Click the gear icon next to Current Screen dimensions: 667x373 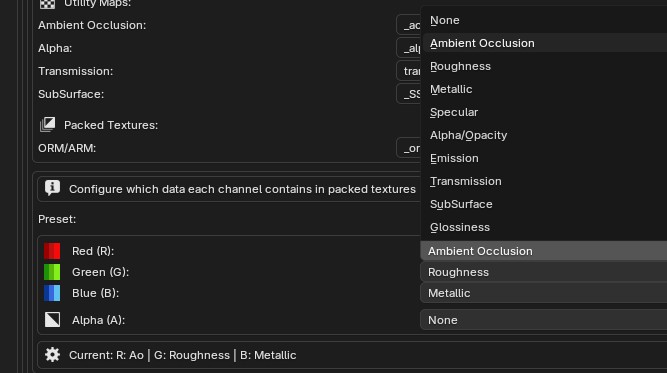(52, 355)
